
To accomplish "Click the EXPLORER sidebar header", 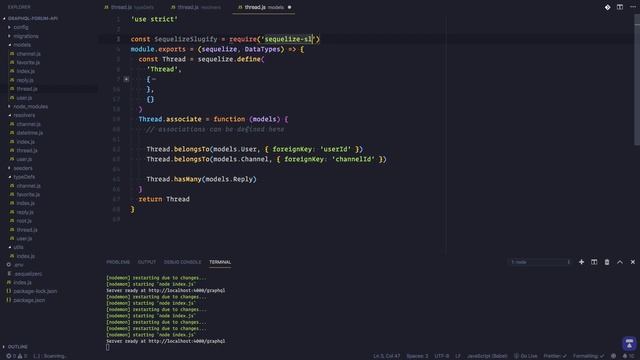I will click(19, 7).
